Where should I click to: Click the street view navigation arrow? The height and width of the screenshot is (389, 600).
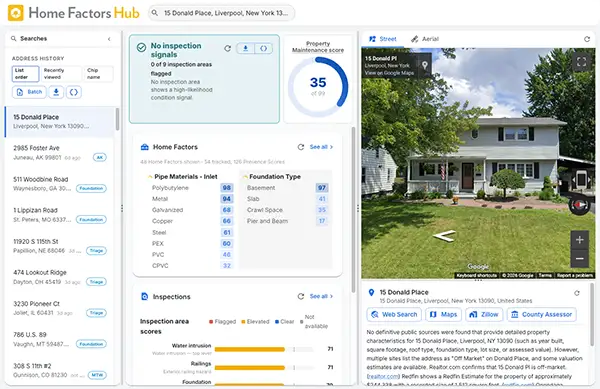[444, 236]
